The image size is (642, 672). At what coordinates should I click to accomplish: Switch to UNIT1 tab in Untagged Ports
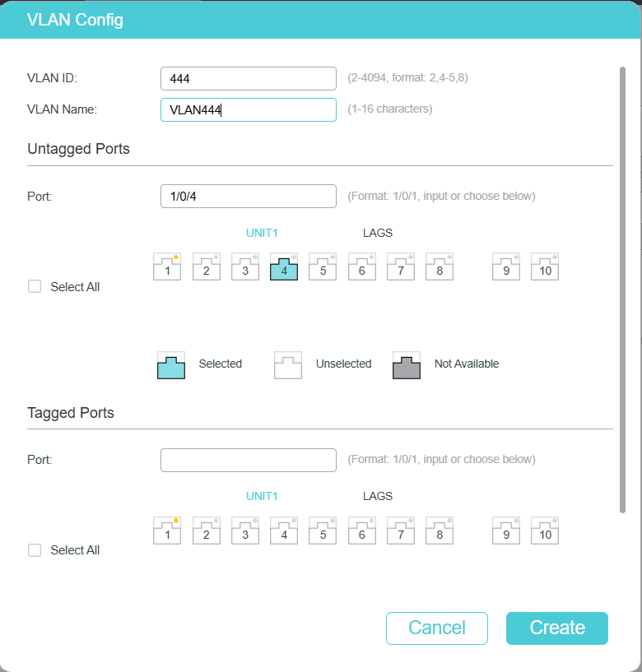[x=262, y=233]
